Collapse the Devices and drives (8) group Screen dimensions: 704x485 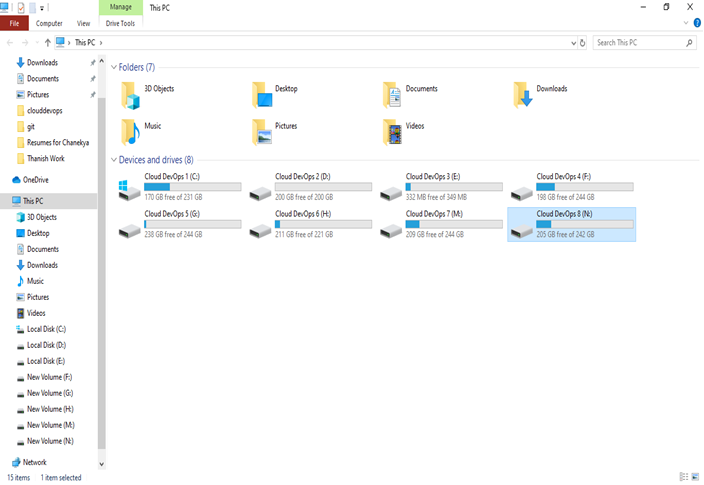pyautogui.click(x=112, y=160)
